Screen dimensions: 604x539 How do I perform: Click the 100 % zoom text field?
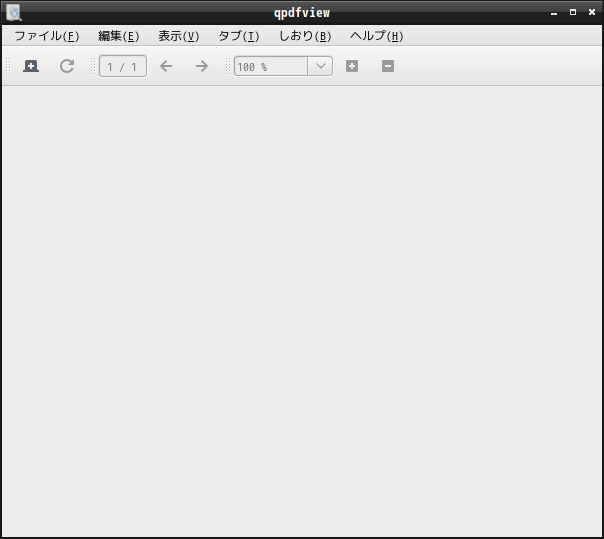(x=271, y=66)
